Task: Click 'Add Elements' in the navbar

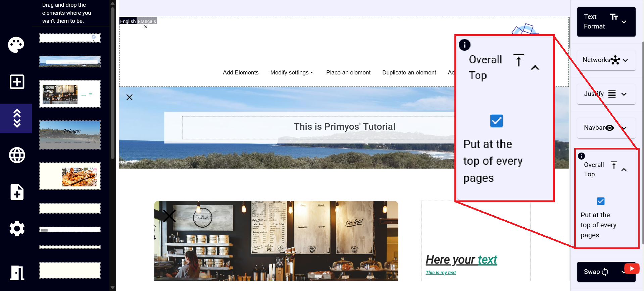Action: pyautogui.click(x=241, y=72)
